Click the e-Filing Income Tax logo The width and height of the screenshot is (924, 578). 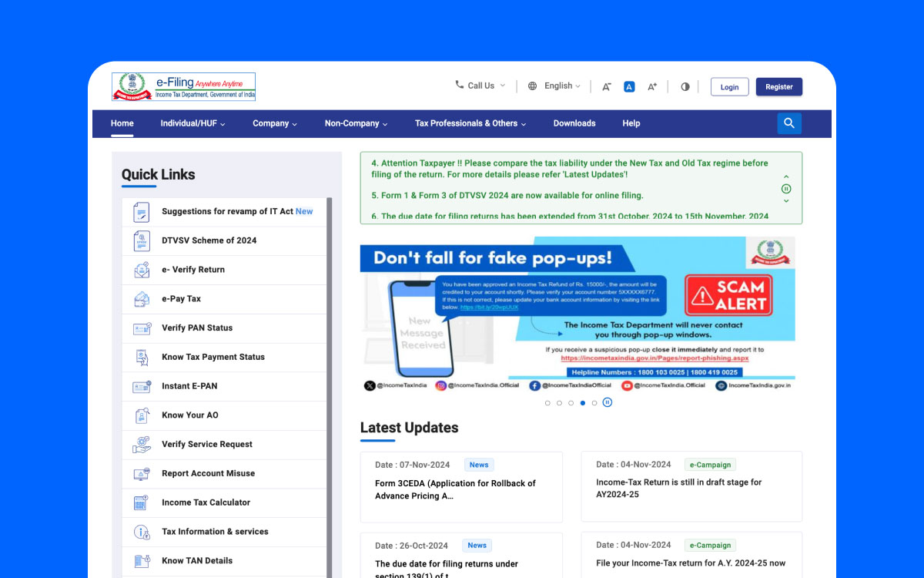click(x=183, y=87)
